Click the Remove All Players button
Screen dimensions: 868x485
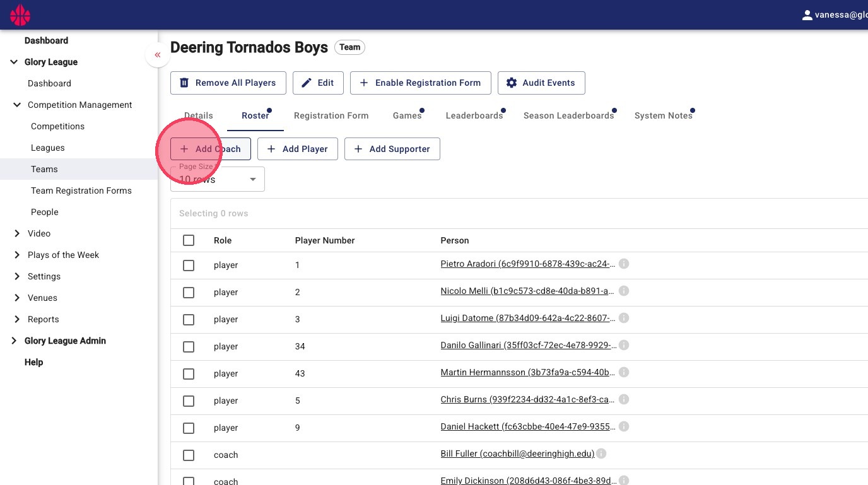(x=228, y=83)
